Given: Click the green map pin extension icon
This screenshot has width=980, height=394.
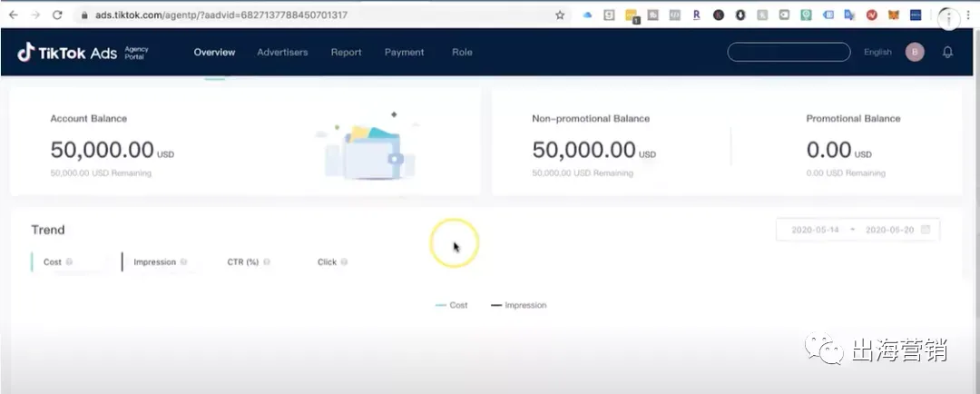Looking at the screenshot, I should coord(807,15).
